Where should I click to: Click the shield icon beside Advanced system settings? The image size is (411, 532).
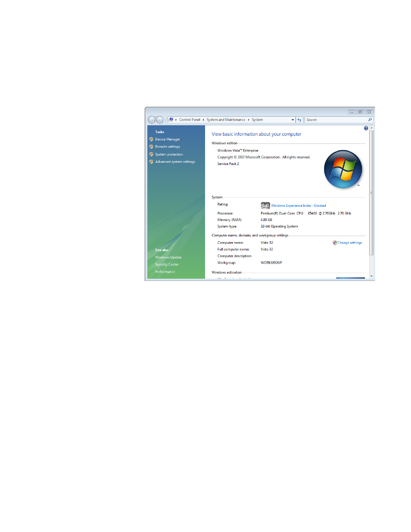point(151,162)
